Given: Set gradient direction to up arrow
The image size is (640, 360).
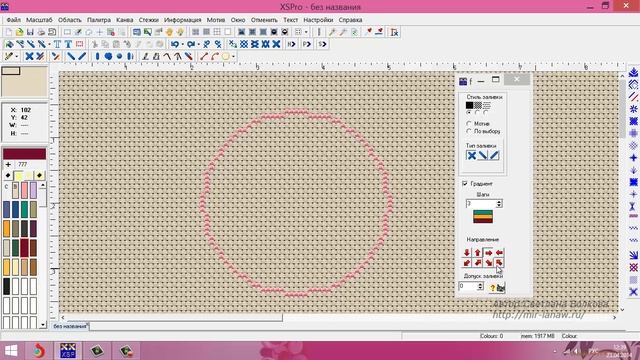Looking at the screenshot, I should pos(478,253).
